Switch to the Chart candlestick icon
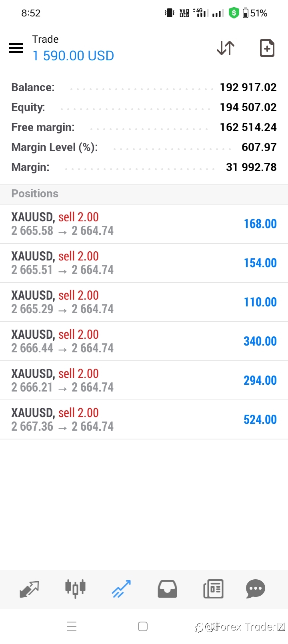 [75, 588]
